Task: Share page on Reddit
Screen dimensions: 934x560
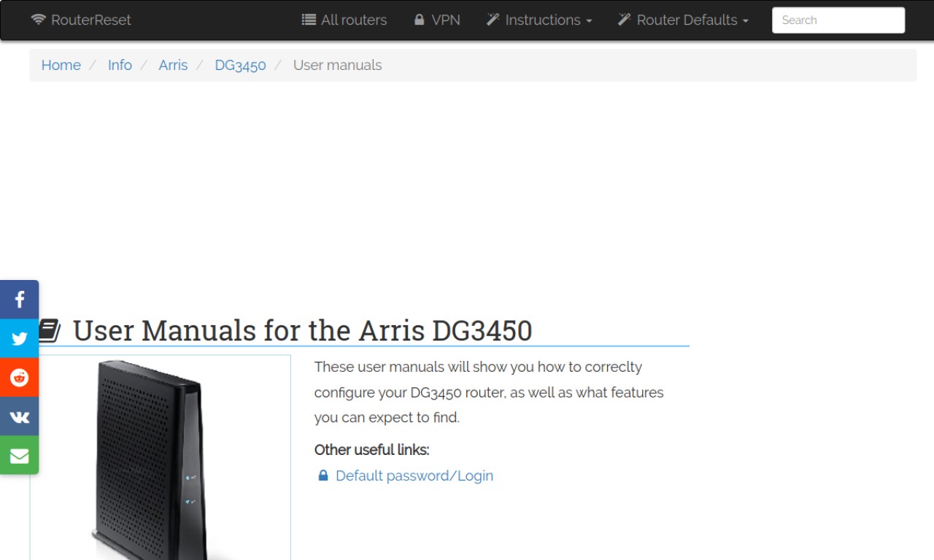Action: pos(19,378)
